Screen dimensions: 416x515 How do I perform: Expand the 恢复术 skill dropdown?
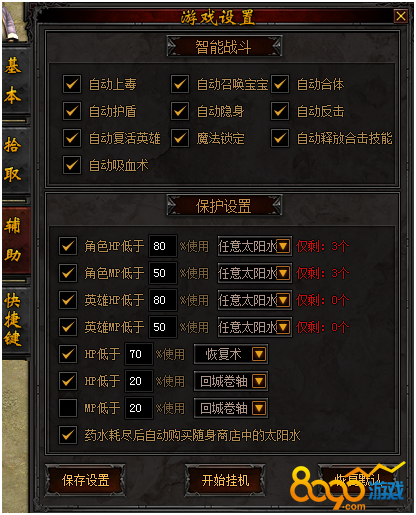click(259, 354)
